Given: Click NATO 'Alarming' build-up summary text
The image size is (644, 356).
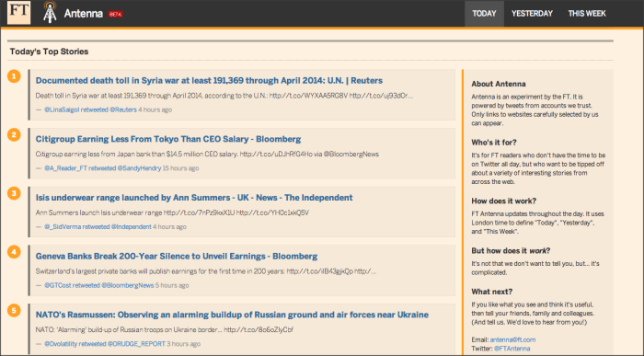Looking at the screenshot, I should pyautogui.click(x=165, y=329).
